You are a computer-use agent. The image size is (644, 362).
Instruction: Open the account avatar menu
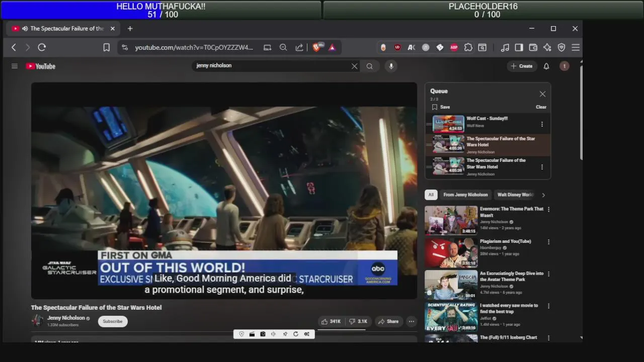[565, 66]
